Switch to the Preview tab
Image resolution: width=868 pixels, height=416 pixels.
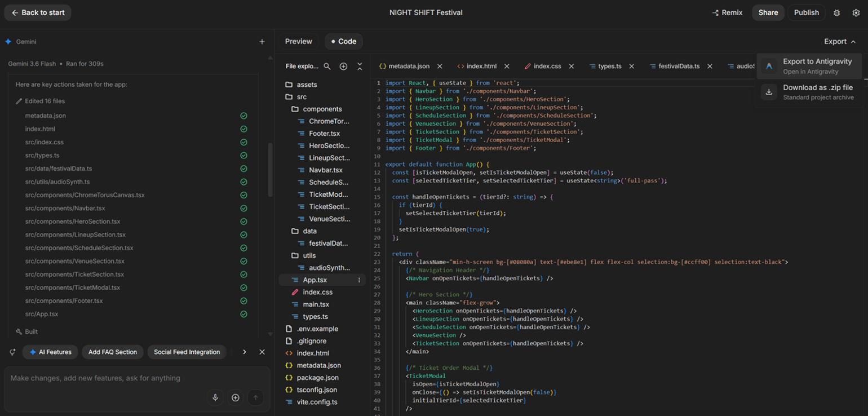tap(298, 41)
